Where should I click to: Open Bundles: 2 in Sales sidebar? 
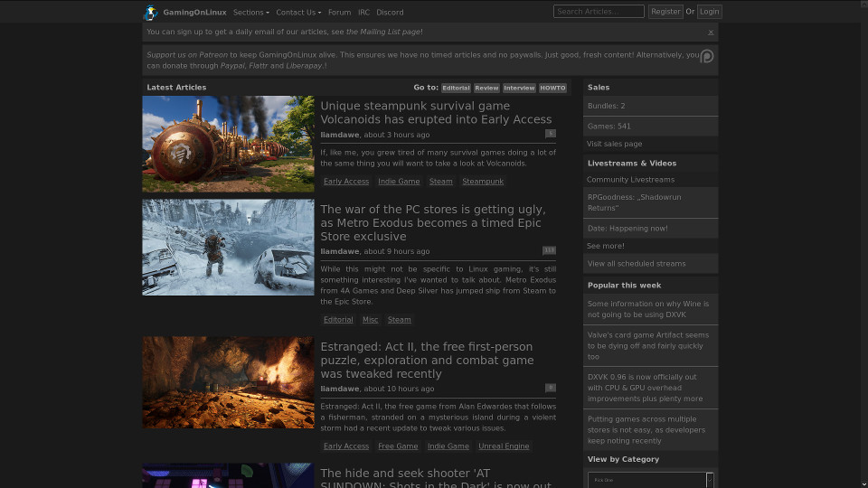tap(650, 106)
